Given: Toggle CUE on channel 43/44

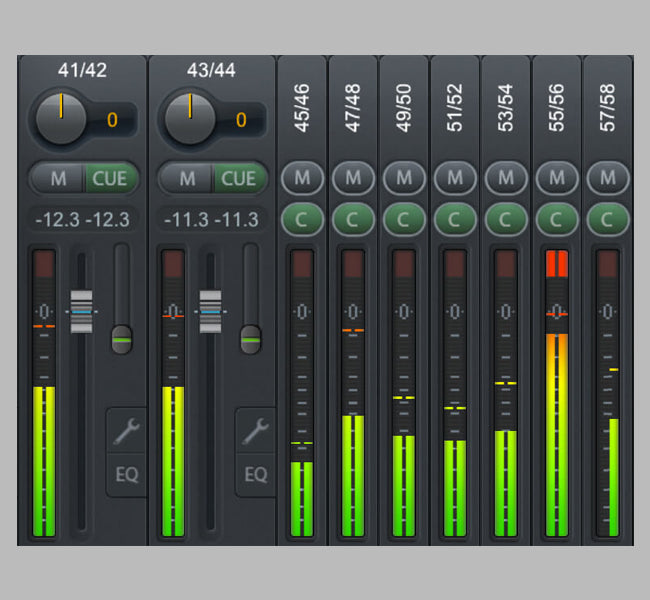Looking at the screenshot, I should [x=240, y=179].
